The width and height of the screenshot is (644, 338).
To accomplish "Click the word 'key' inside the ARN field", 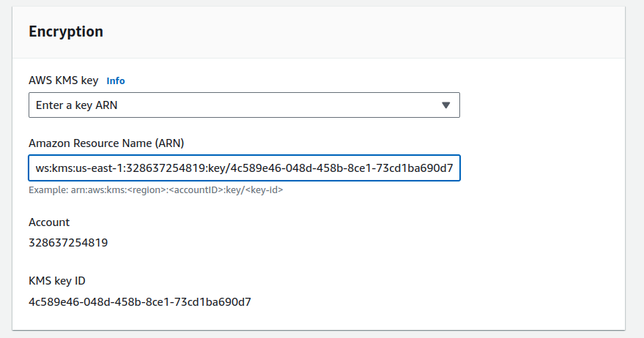I will [216, 169].
